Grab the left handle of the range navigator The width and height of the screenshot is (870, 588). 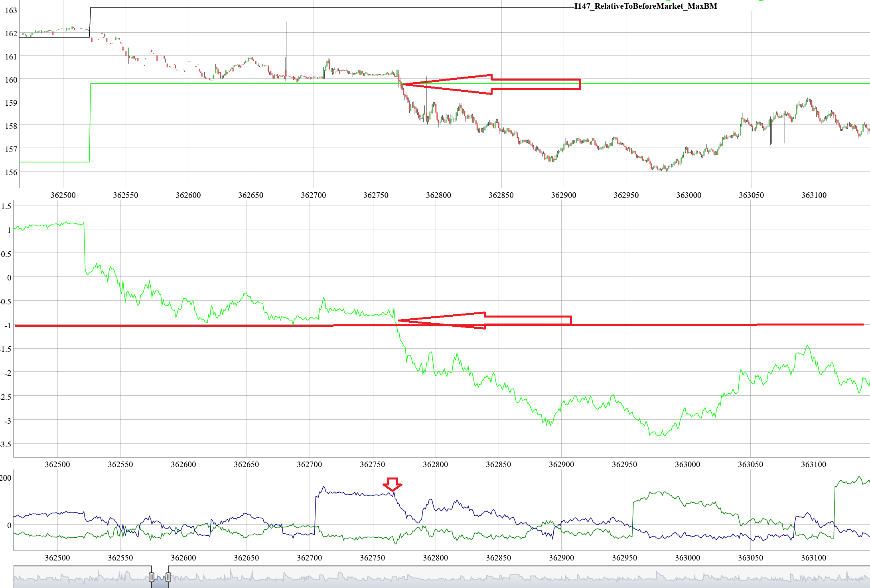pyautogui.click(x=152, y=577)
